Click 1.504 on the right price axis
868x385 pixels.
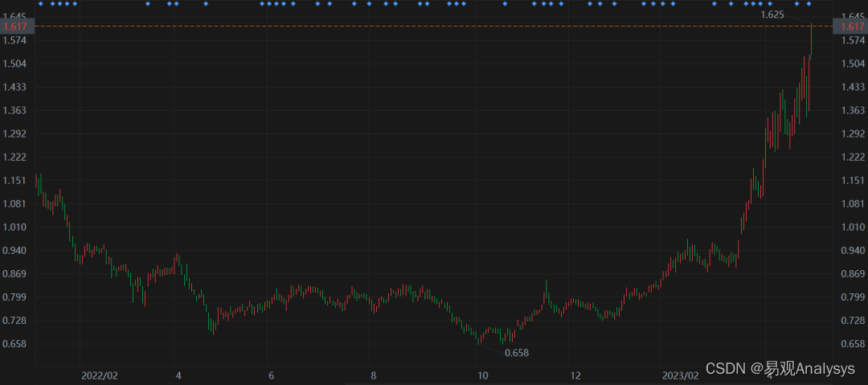click(x=853, y=63)
